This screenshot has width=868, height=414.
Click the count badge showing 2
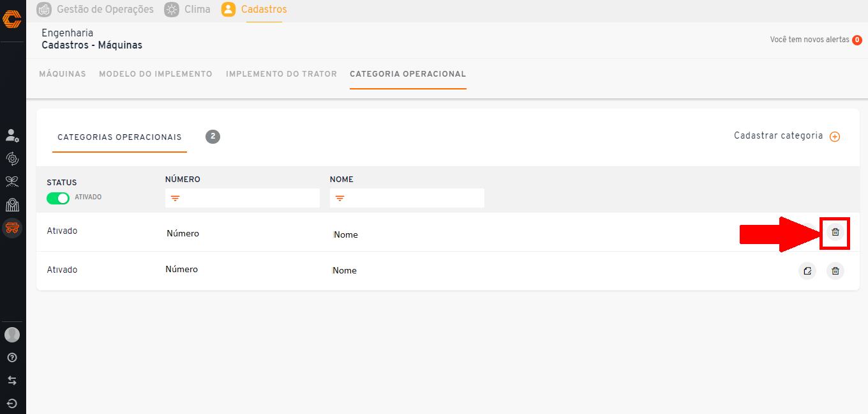click(213, 136)
